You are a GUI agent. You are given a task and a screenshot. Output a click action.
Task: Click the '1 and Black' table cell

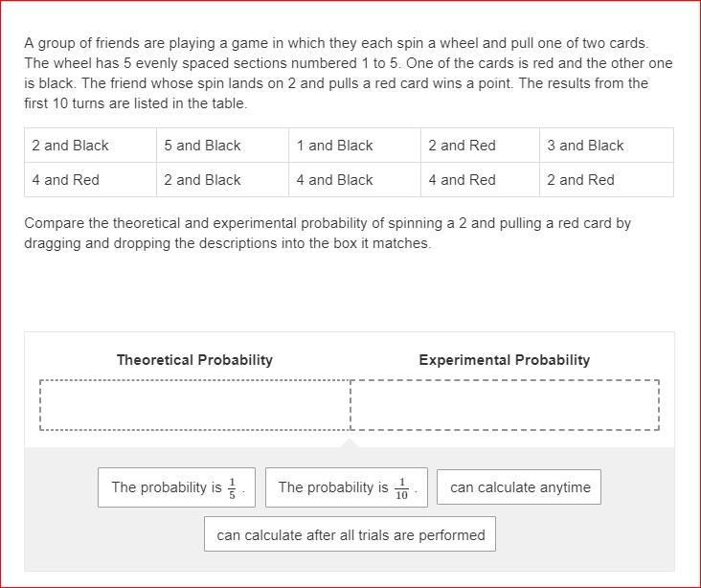(x=354, y=146)
